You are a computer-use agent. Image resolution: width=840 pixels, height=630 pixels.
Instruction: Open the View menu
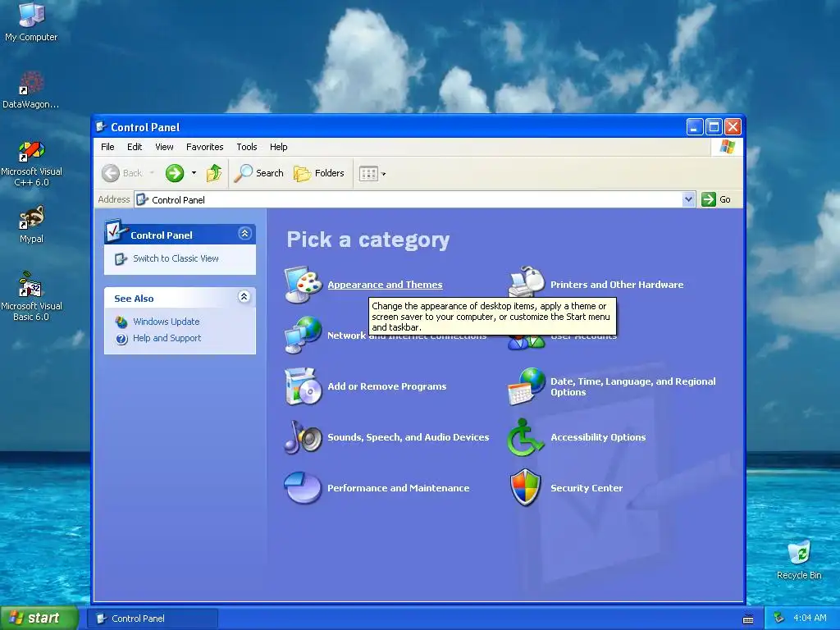[164, 147]
